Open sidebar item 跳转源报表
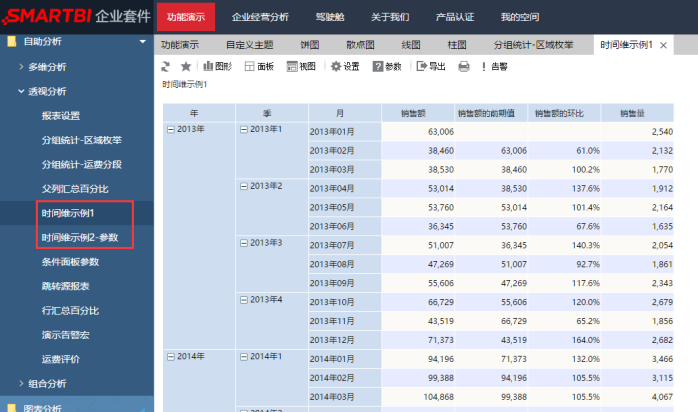698x412 pixels. 65,286
